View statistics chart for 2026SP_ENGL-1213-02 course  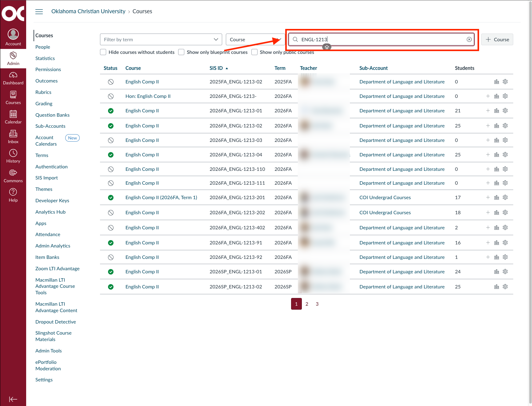pyautogui.click(x=497, y=287)
